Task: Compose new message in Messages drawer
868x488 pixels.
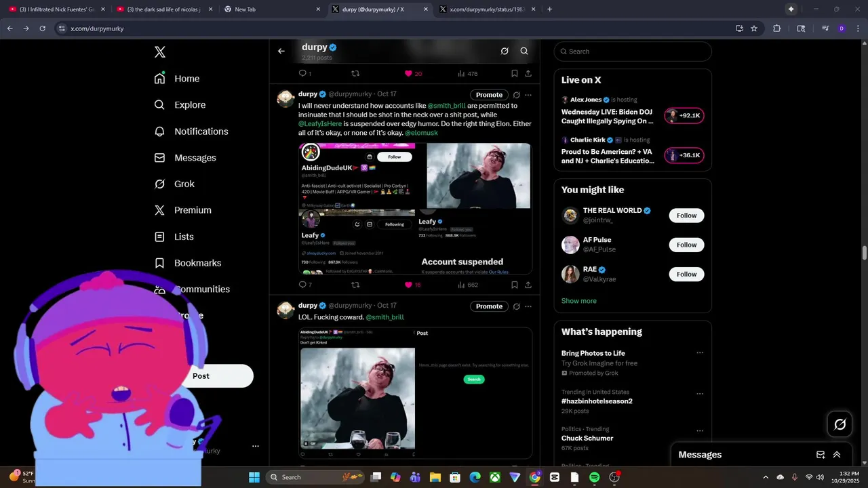Action: tap(821, 455)
